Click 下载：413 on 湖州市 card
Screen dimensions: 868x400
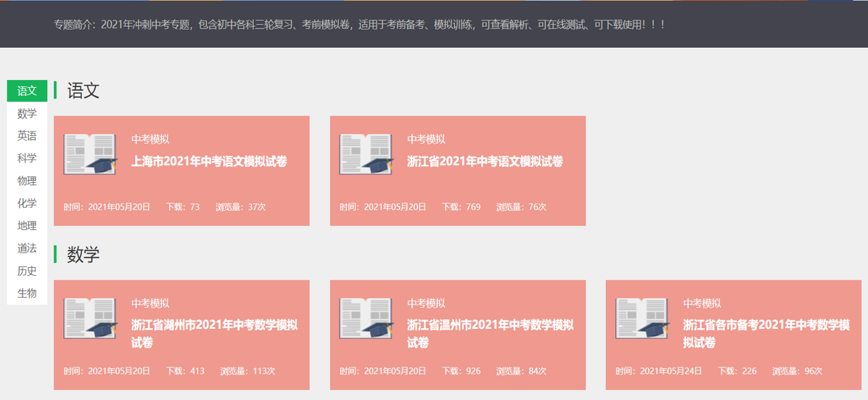(x=186, y=371)
